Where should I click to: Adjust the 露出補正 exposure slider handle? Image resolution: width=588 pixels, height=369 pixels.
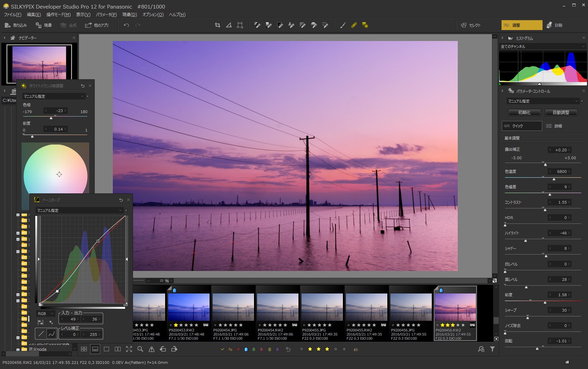point(545,165)
